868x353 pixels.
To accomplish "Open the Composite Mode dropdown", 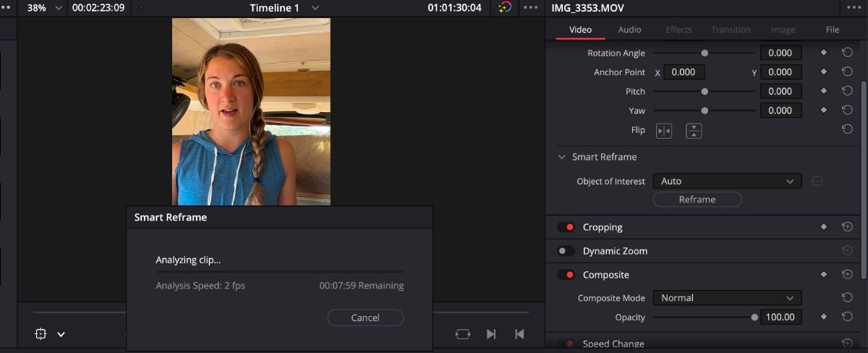I will pyautogui.click(x=727, y=298).
